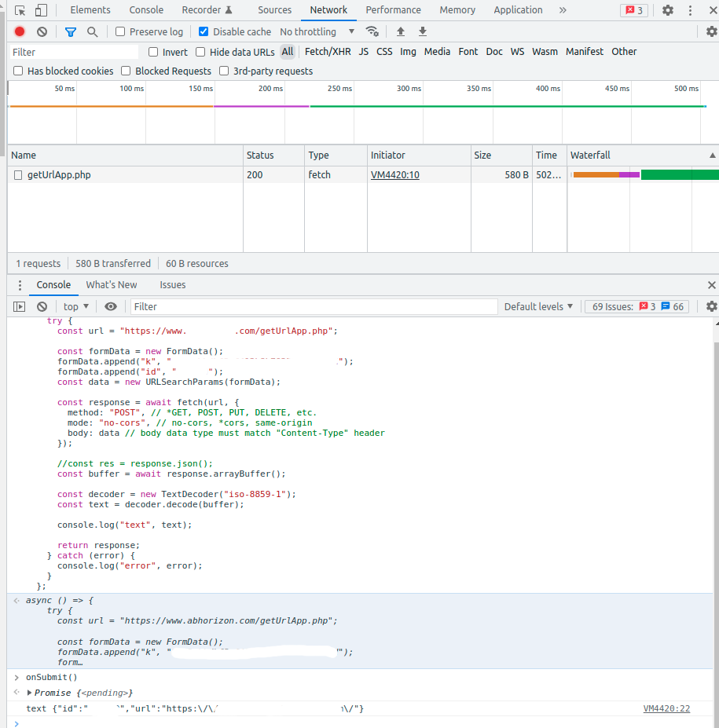
Task: Uncheck Disable cache checkbox
Action: [204, 31]
